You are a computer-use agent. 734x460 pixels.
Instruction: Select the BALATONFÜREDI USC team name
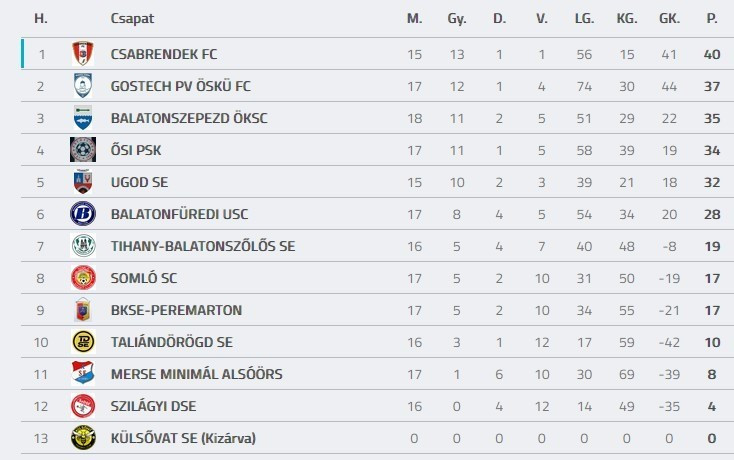click(x=179, y=214)
